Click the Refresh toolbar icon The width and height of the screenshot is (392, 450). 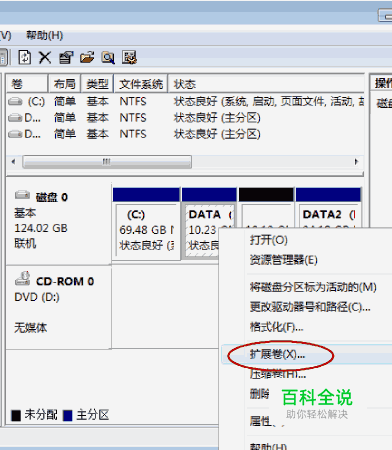(25, 57)
